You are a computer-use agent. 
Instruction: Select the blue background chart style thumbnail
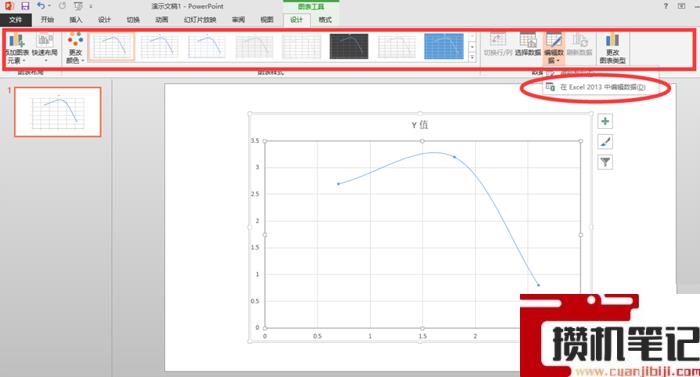point(444,46)
